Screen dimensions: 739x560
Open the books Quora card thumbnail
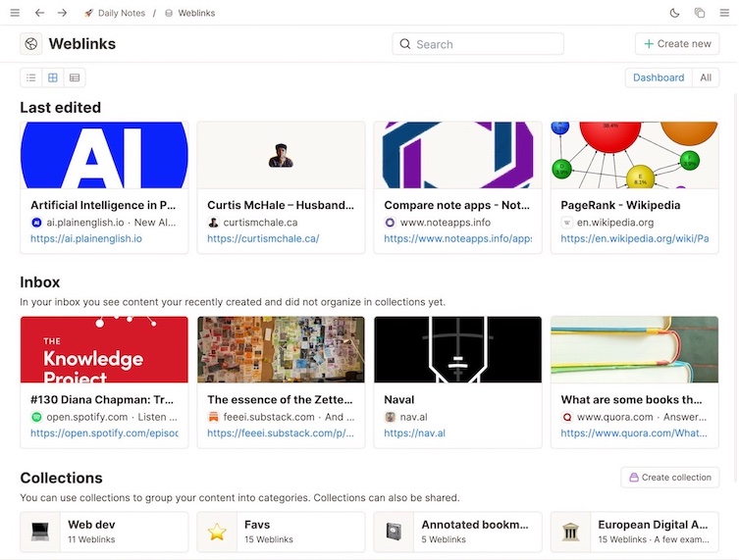coord(634,349)
